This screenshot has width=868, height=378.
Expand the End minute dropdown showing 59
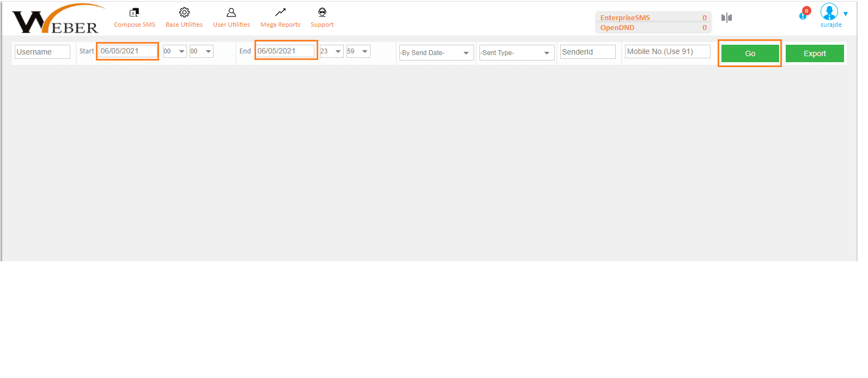(358, 51)
